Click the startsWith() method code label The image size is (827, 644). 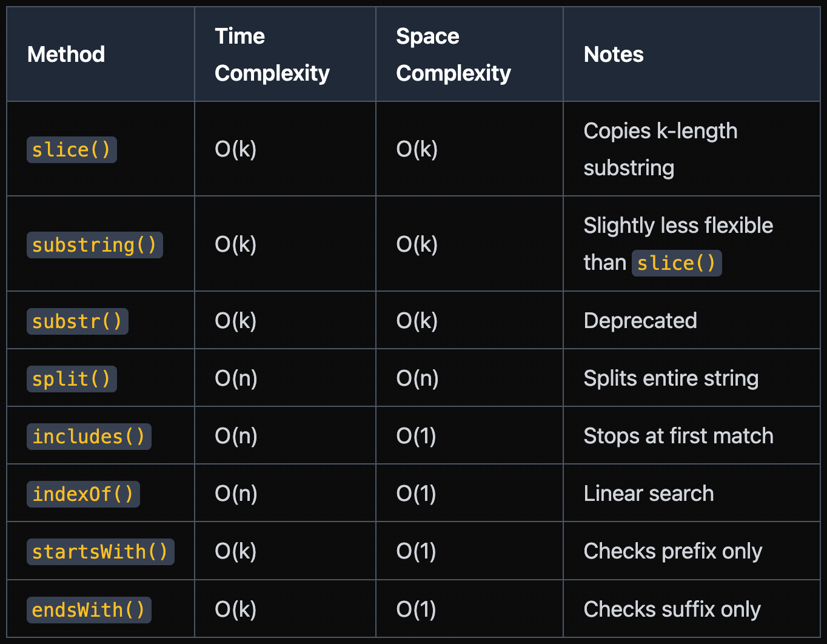(x=100, y=552)
